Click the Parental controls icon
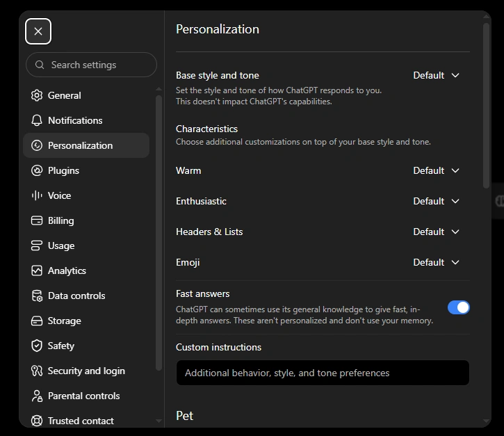The width and height of the screenshot is (504, 436). tap(37, 396)
